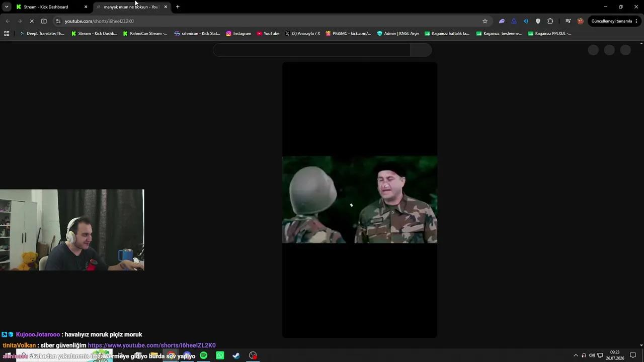Open Spotify from the taskbar
The image size is (644, 362).
(203, 355)
